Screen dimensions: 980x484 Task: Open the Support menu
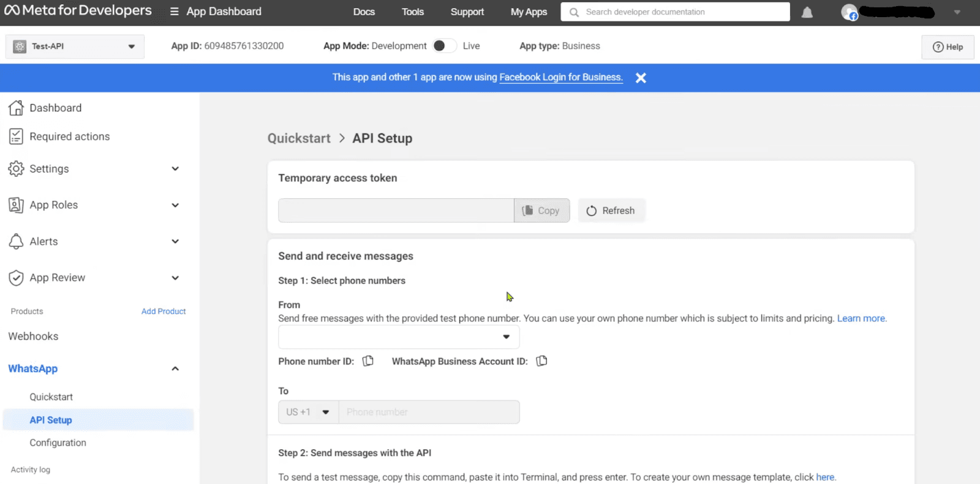(467, 12)
